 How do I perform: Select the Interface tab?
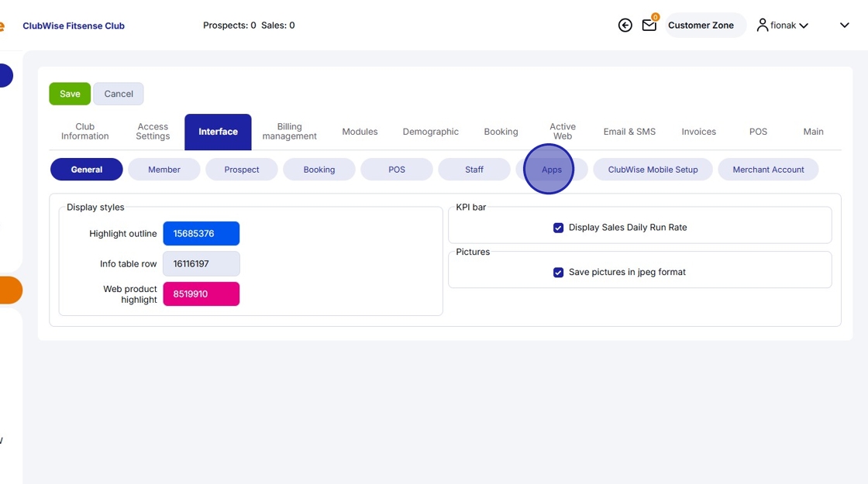(218, 132)
